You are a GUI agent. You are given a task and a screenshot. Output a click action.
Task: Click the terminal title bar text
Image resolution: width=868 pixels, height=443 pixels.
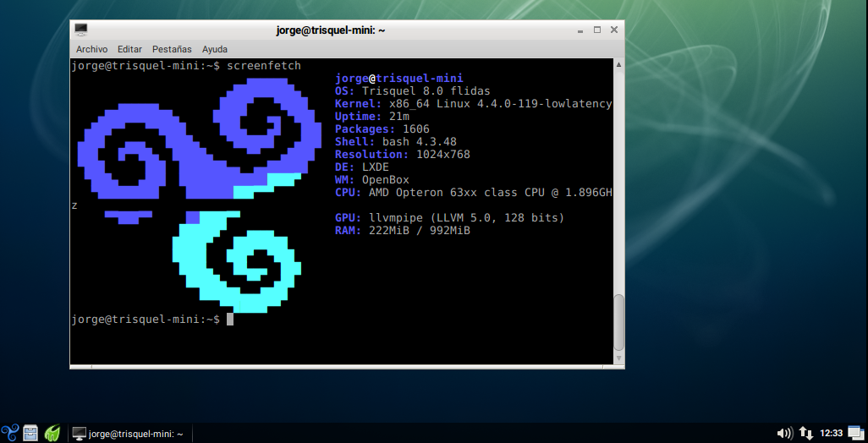(x=331, y=30)
